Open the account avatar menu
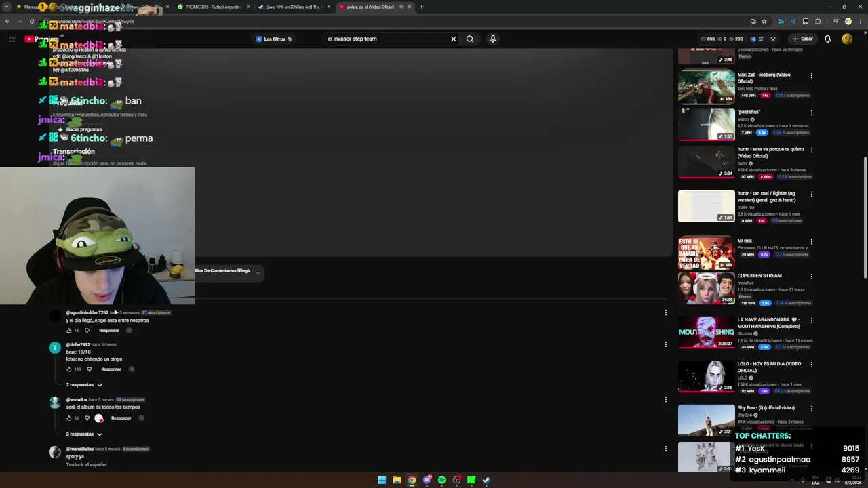The height and width of the screenshot is (488, 868). click(x=847, y=39)
